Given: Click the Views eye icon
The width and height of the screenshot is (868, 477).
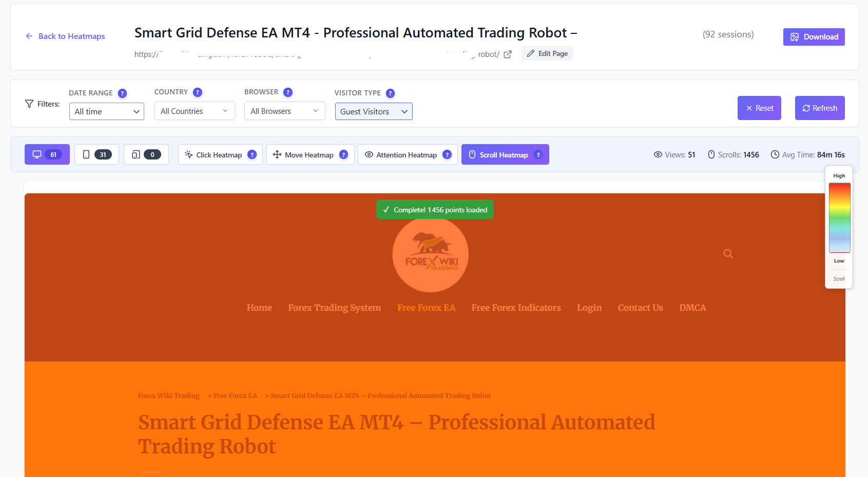Looking at the screenshot, I should point(658,154).
